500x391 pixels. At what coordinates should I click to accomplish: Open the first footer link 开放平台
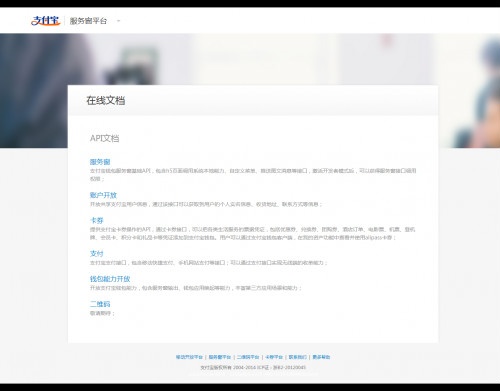coord(189,357)
